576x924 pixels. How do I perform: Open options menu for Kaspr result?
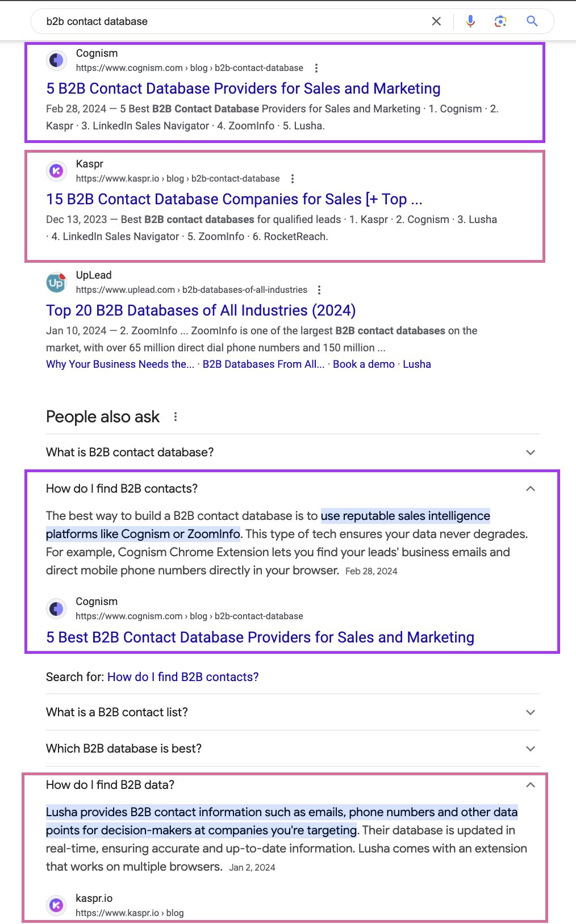click(x=293, y=179)
